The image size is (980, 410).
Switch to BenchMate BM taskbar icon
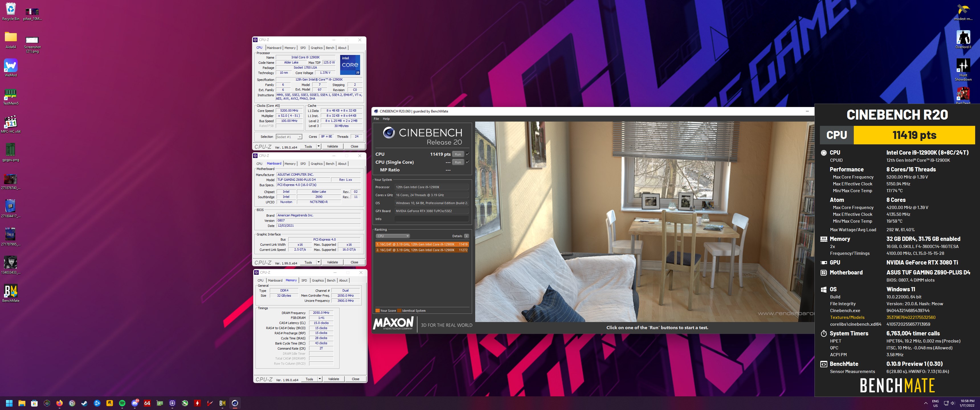click(222, 403)
